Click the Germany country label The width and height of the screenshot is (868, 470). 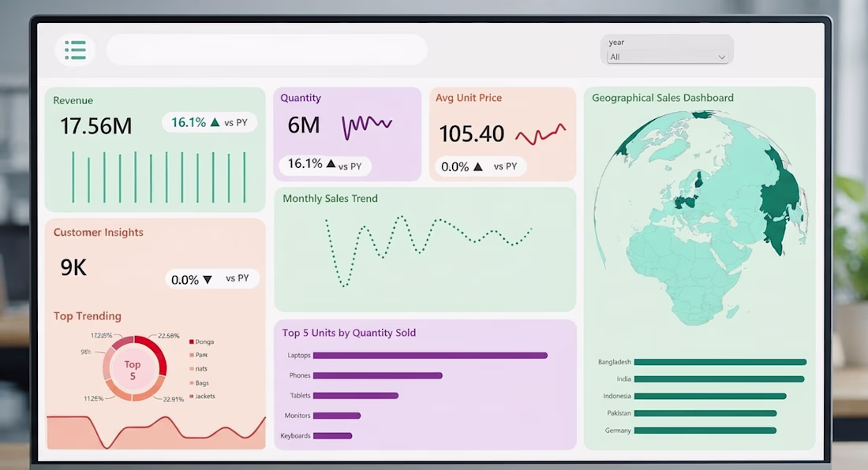pyautogui.click(x=618, y=431)
